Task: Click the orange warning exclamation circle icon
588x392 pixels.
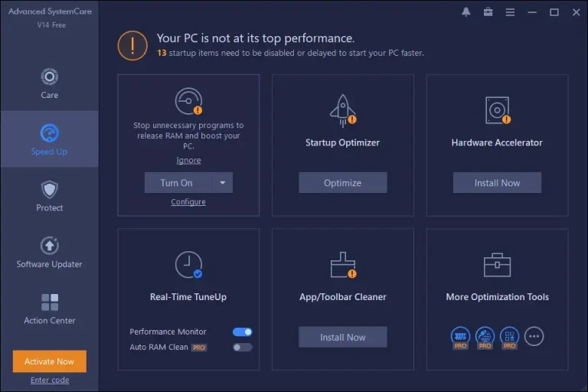Action: (132, 46)
